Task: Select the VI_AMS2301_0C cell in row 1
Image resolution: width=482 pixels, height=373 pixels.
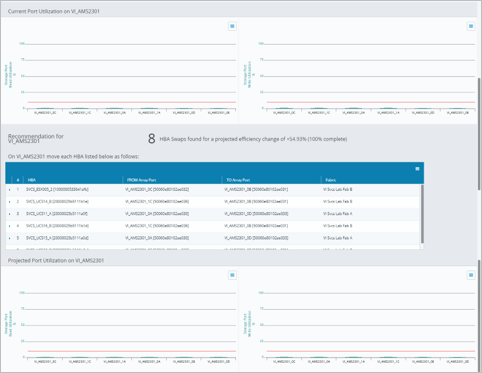Action: 157,190
